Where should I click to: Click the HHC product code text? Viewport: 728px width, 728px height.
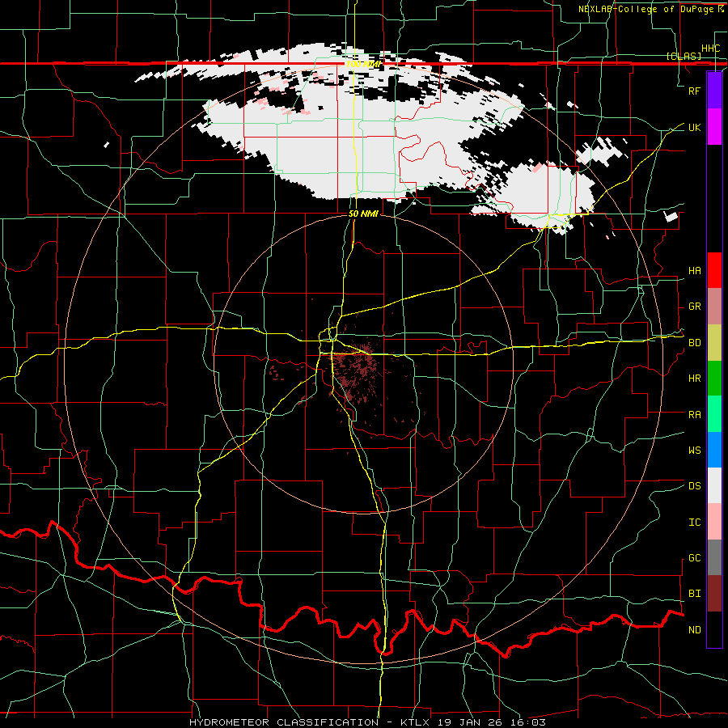(710, 49)
